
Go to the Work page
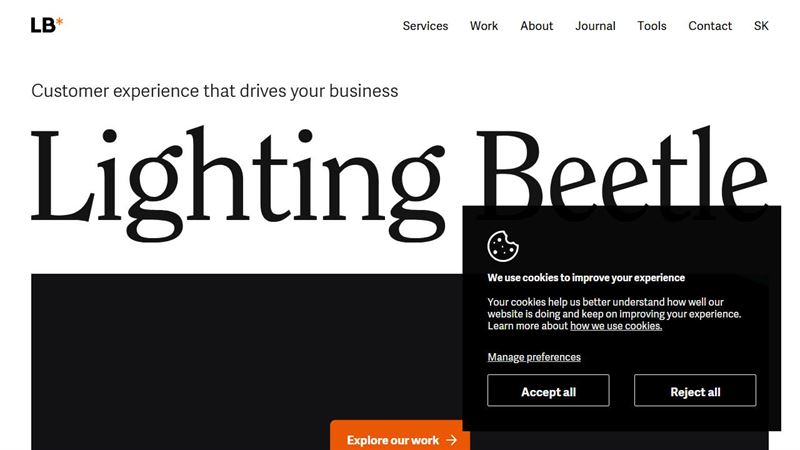484,26
